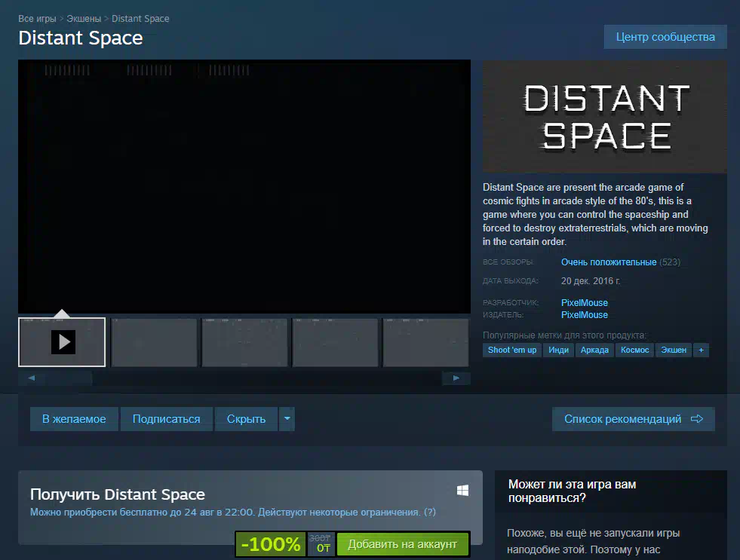
Task: Click the '(?)' restrictions help link
Action: pos(429,513)
